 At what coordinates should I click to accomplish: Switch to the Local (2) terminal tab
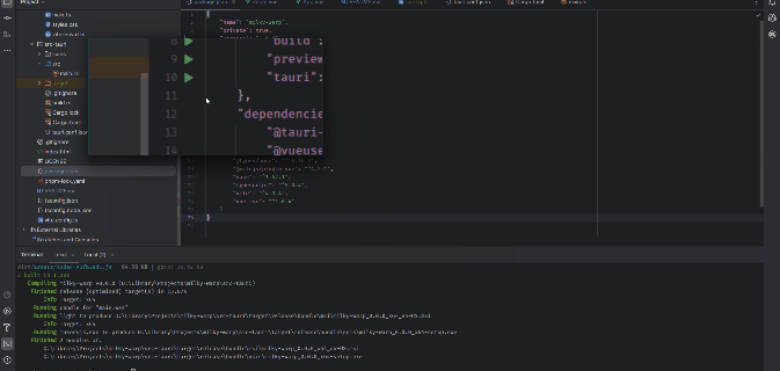coord(94,255)
